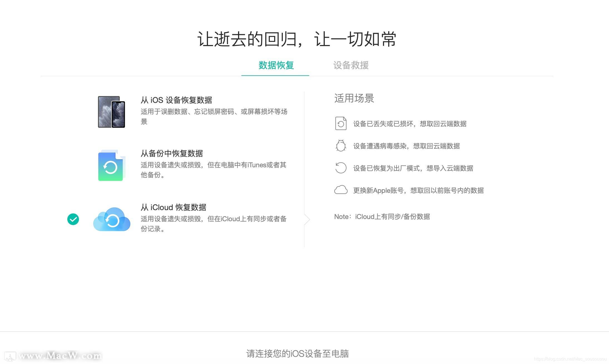Click the backup recovery file icon
609x364 pixels.
(x=111, y=166)
